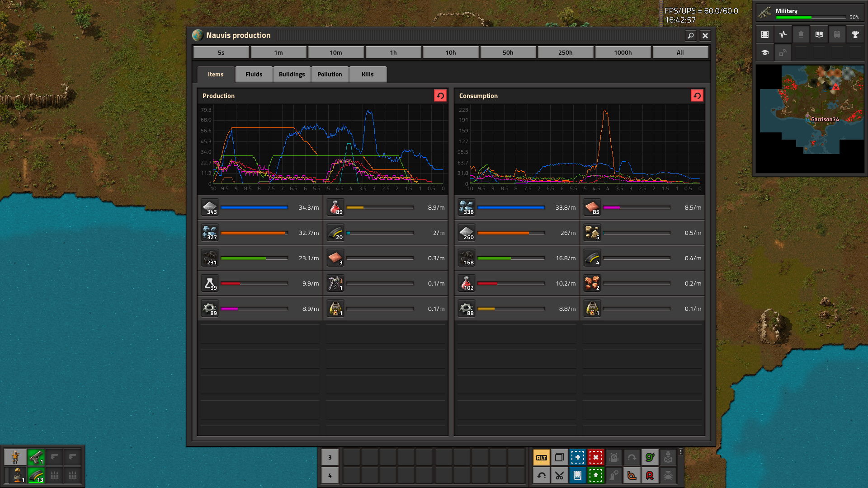Viewport: 868px width, 488px height.
Task: Toggle the iron plate production graph line
Action: (210, 207)
